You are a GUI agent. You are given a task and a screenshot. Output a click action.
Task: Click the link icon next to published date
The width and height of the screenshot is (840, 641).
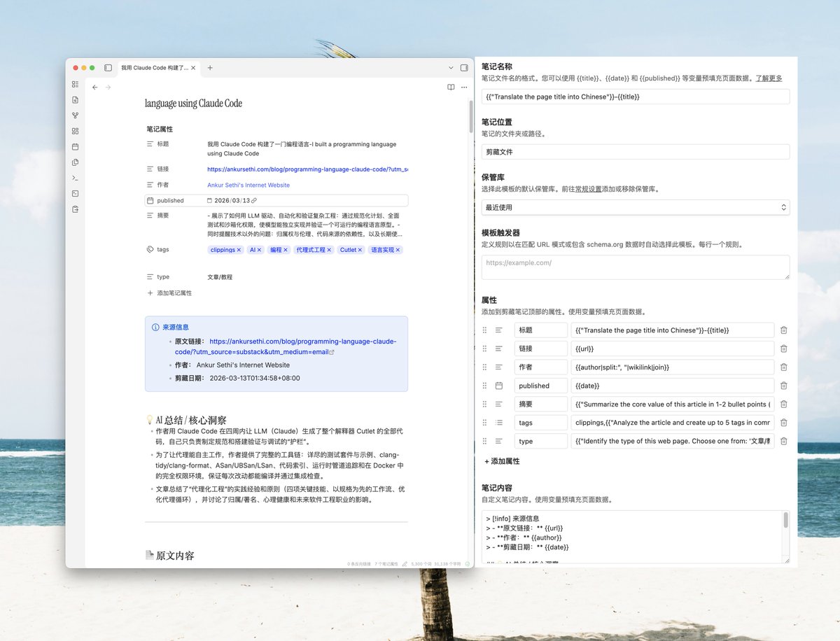[x=253, y=201]
